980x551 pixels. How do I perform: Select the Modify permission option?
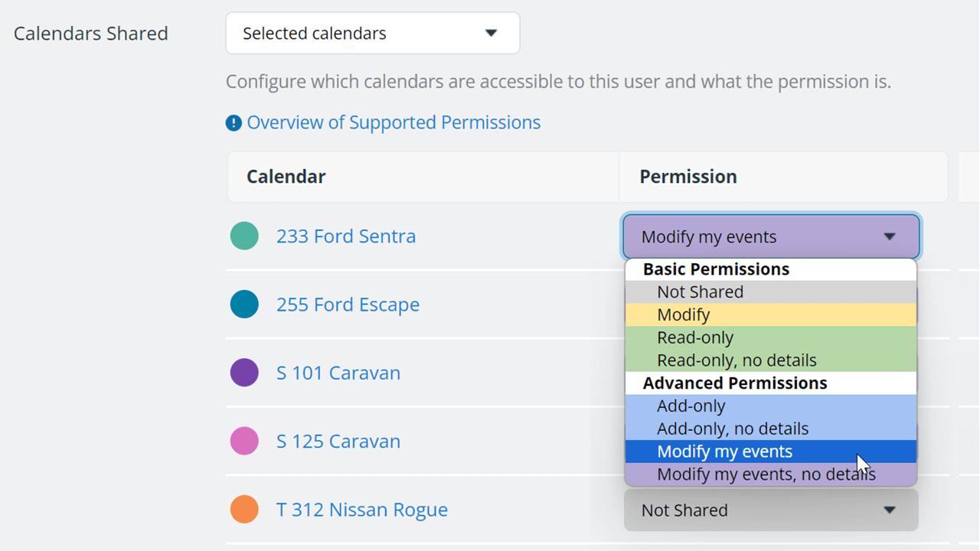tap(771, 315)
